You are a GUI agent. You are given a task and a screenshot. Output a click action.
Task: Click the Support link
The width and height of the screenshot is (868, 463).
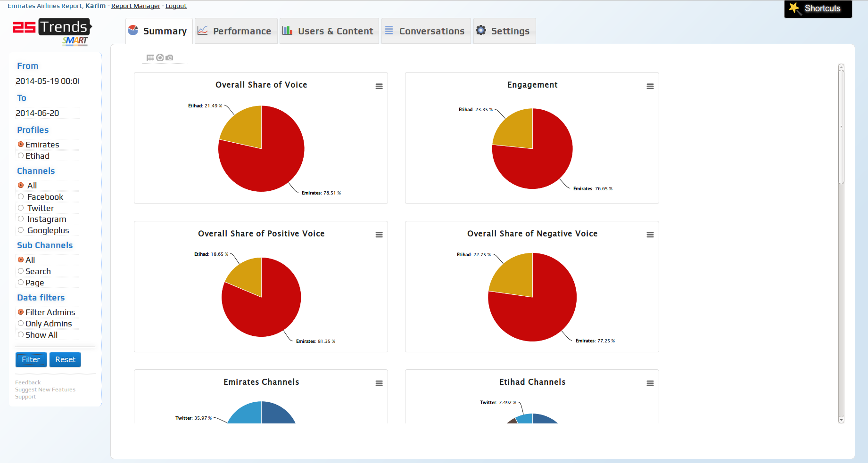[x=25, y=397]
